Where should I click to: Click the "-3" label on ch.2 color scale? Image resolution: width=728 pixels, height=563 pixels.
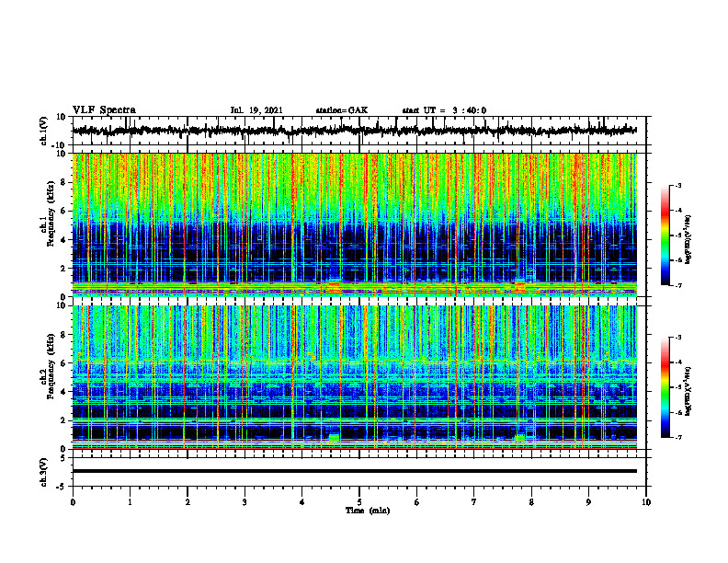[678, 338]
